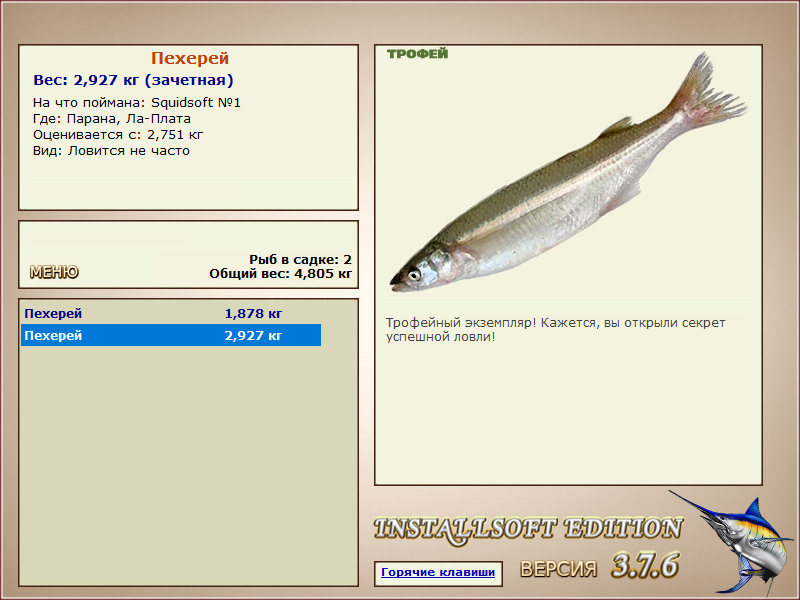Select the highlighted Пехерей 2,927 кг entry
The width and height of the screenshot is (800, 600).
[171, 335]
